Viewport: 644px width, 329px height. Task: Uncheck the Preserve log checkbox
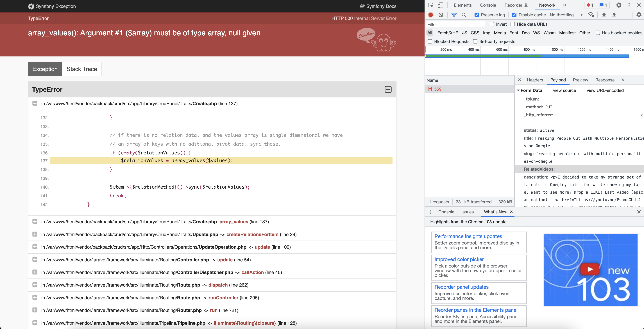coord(477,15)
